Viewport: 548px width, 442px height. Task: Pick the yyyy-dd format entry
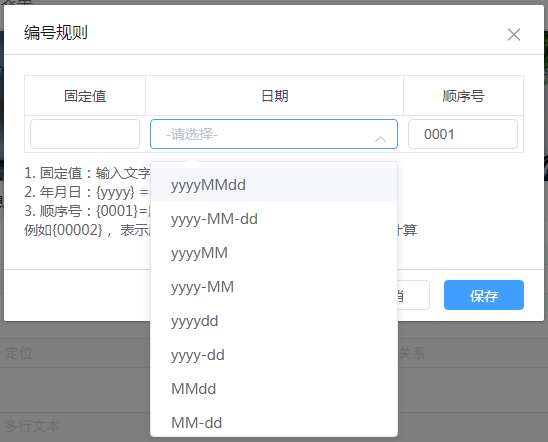[x=274, y=355]
